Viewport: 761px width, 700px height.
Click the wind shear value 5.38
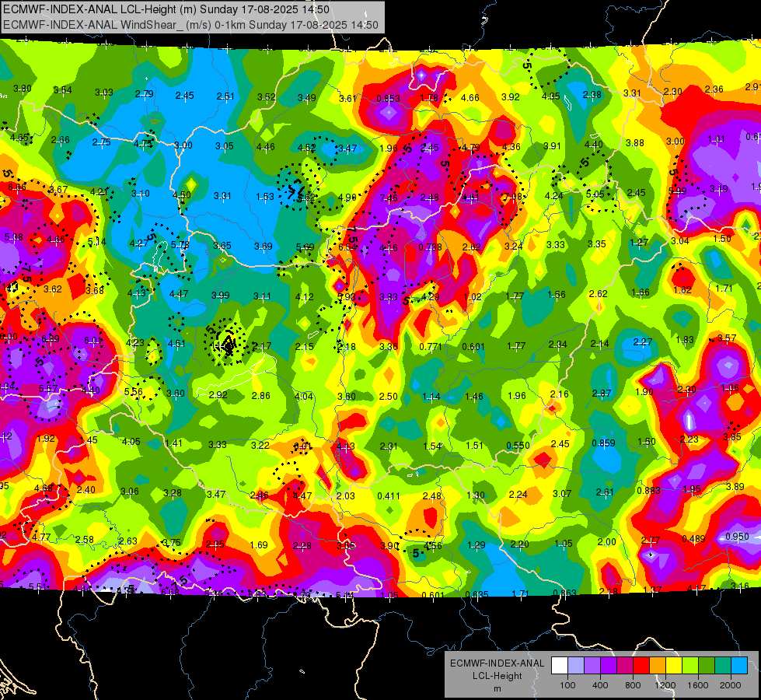(x=13, y=237)
